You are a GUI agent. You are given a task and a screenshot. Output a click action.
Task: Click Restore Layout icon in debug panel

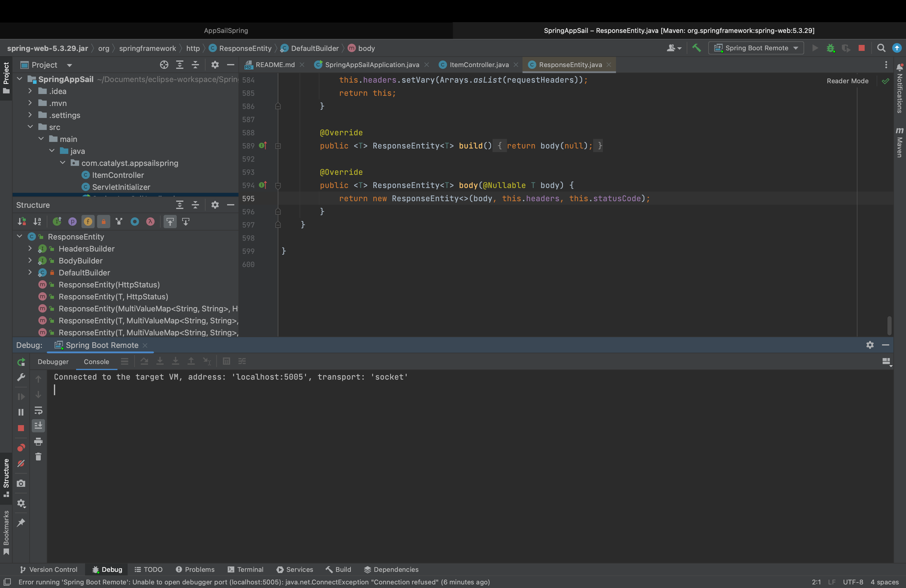887,361
